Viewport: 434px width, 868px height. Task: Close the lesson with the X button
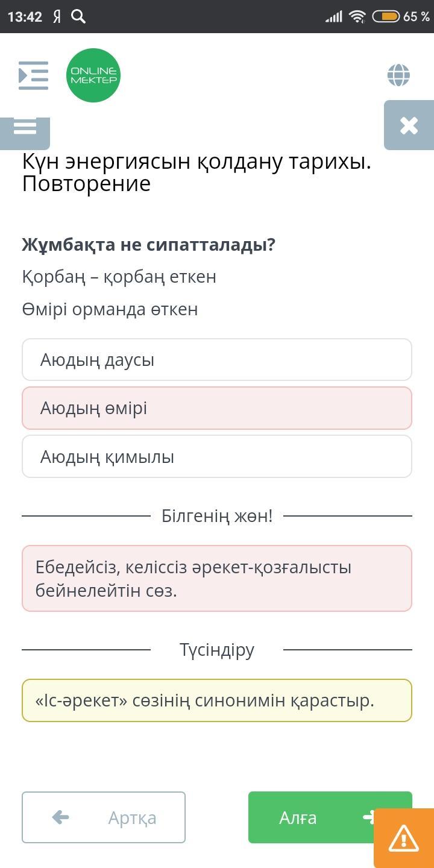click(409, 125)
